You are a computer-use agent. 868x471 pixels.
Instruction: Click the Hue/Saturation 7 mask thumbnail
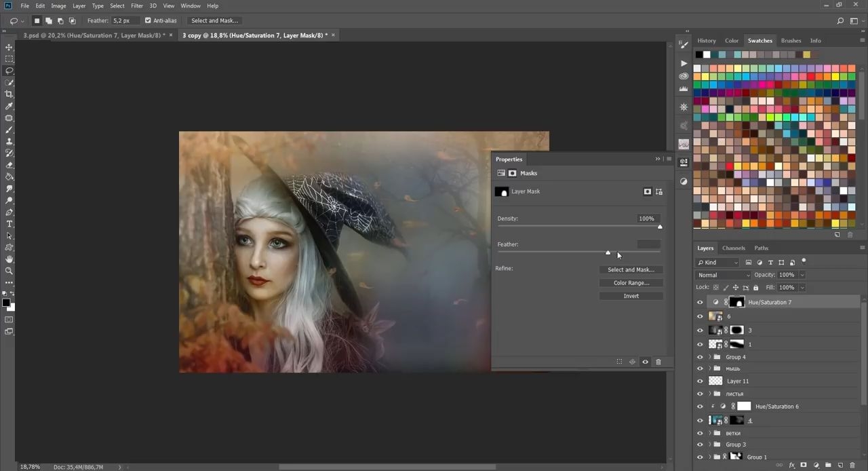(x=736, y=302)
